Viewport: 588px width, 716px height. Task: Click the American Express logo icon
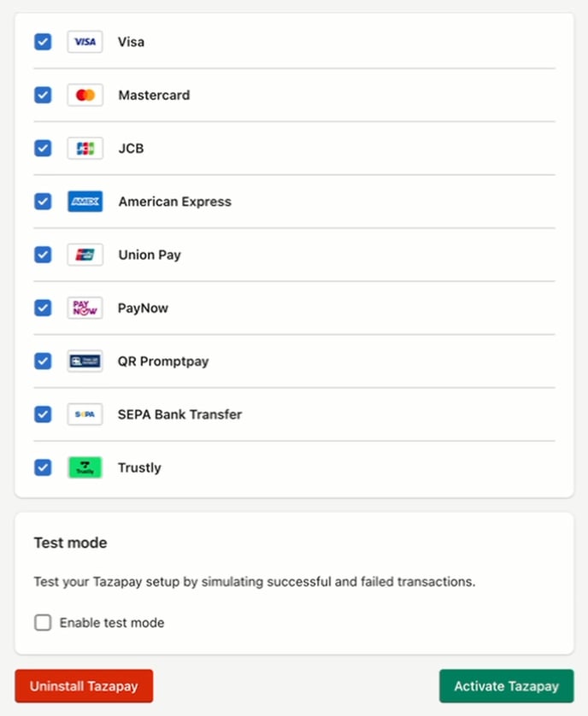(85, 202)
